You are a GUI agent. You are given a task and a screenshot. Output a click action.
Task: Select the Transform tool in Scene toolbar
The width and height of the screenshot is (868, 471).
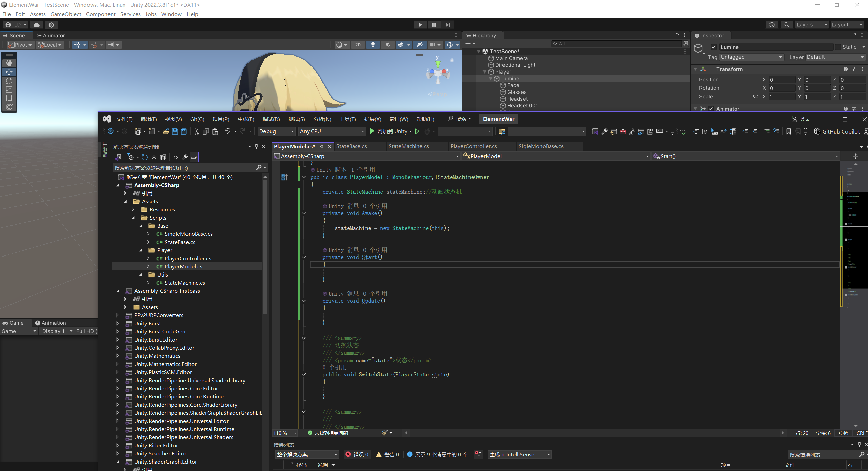pyautogui.click(x=9, y=107)
